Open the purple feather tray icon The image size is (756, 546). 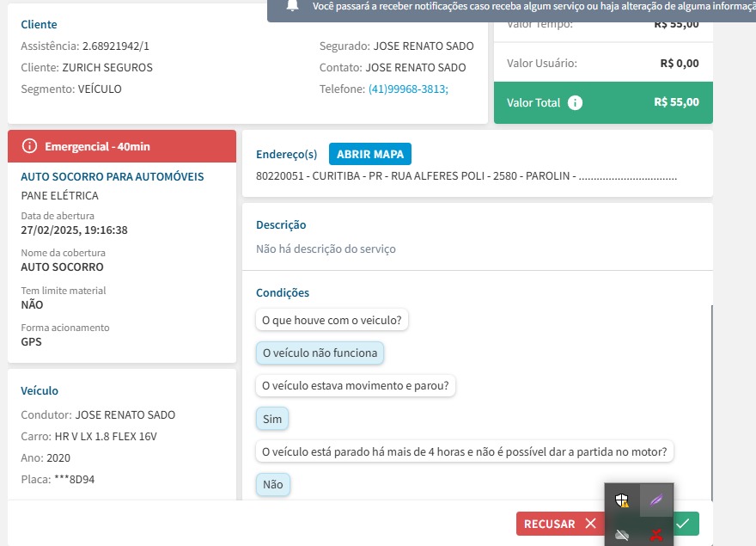pos(655,500)
